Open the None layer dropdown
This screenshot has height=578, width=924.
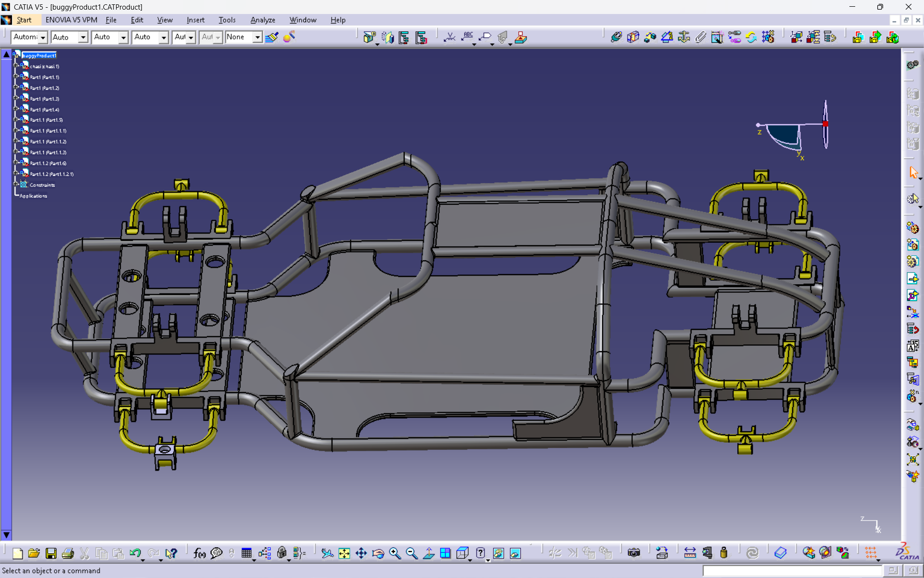257,37
